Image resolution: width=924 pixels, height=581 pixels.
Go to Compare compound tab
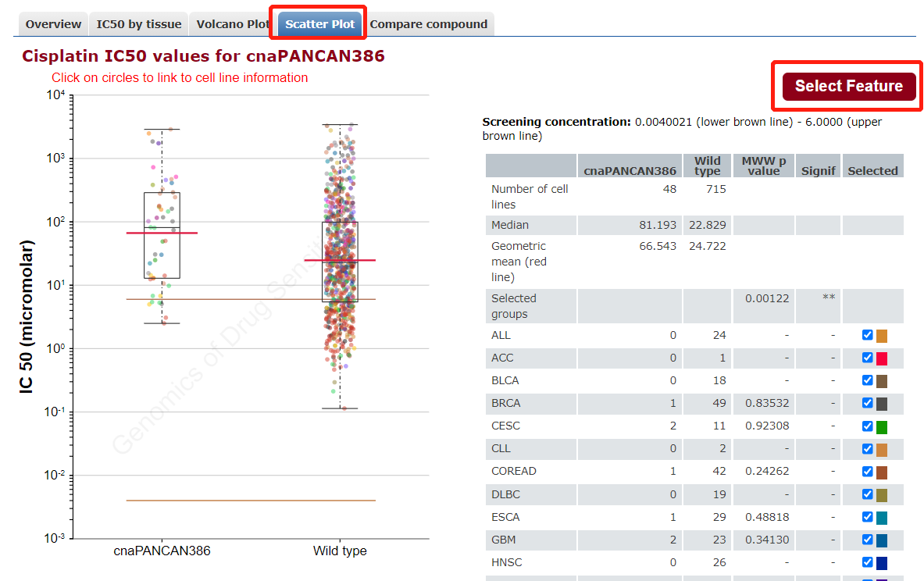coord(429,24)
